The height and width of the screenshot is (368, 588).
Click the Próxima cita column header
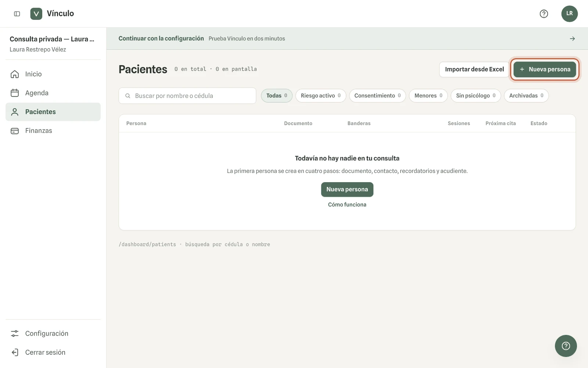tap(501, 123)
